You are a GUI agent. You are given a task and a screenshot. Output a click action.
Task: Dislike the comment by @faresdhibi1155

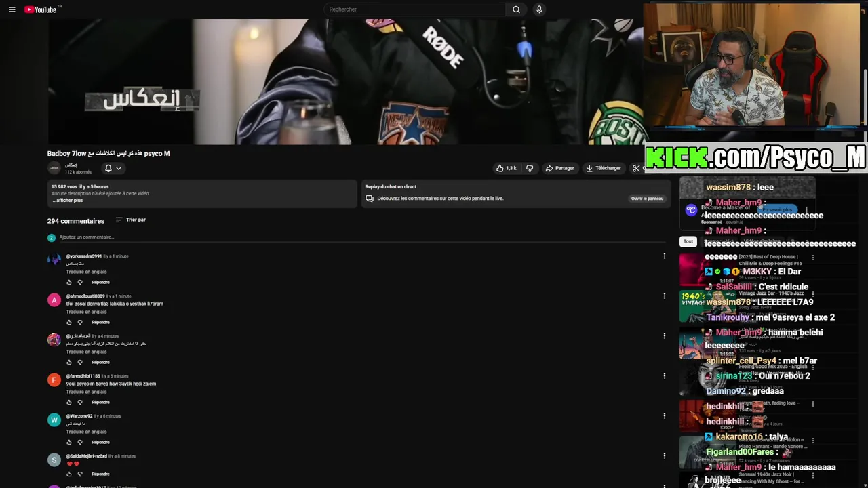(80, 402)
